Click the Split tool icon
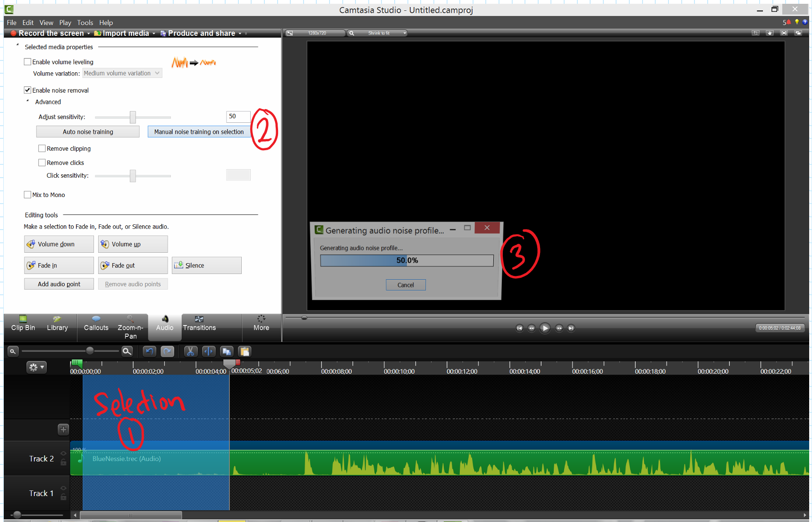The width and height of the screenshot is (812, 522). point(208,351)
